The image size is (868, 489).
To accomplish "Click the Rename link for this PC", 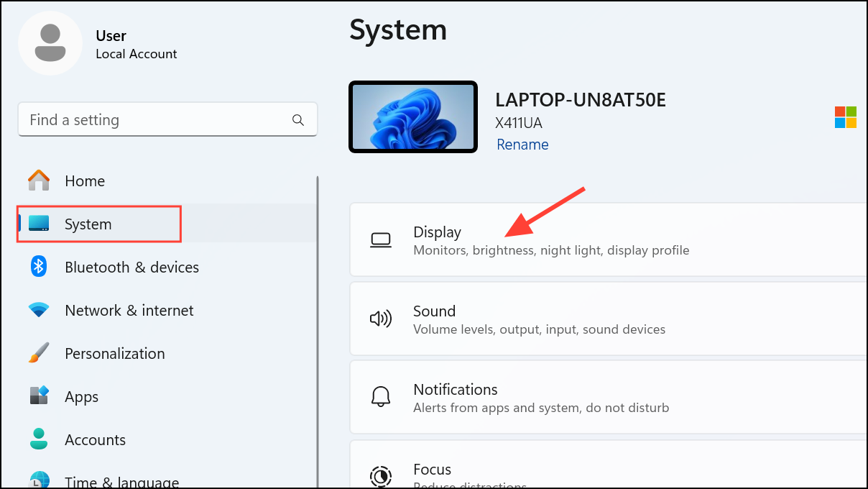I will pyautogui.click(x=522, y=144).
